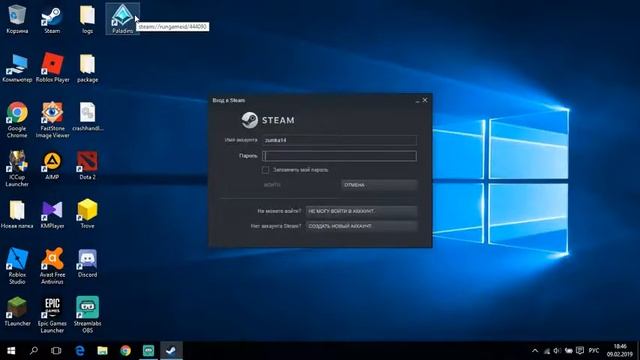Launch Microsoft Edge from the taskbar

click(80, 351)
